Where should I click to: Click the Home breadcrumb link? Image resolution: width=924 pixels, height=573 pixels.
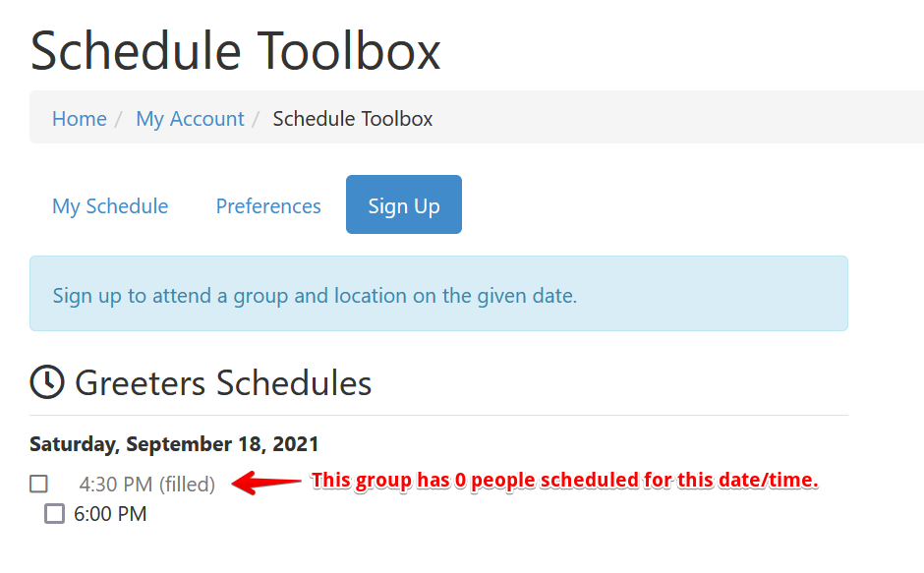pyautogui.click(x=79, y=118)
